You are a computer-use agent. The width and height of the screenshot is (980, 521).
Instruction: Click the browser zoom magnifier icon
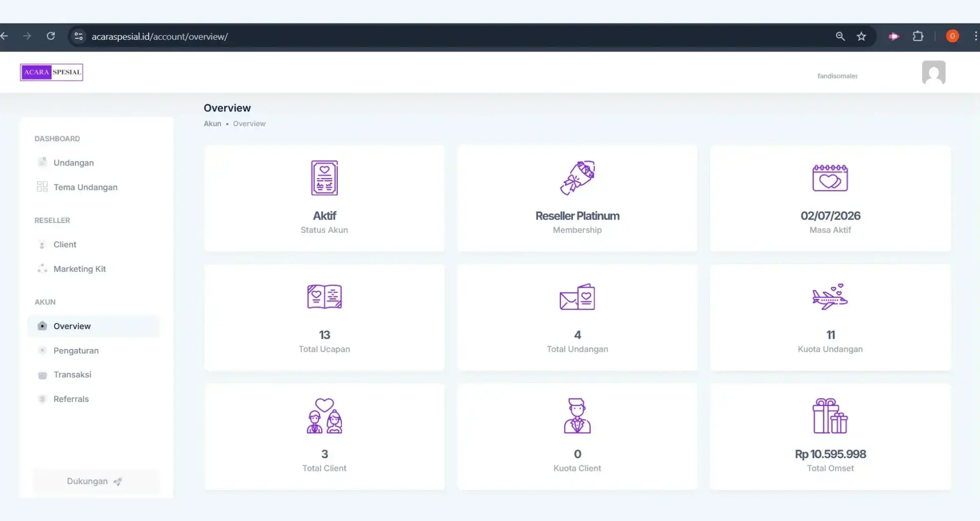click(x=840, y=36)
